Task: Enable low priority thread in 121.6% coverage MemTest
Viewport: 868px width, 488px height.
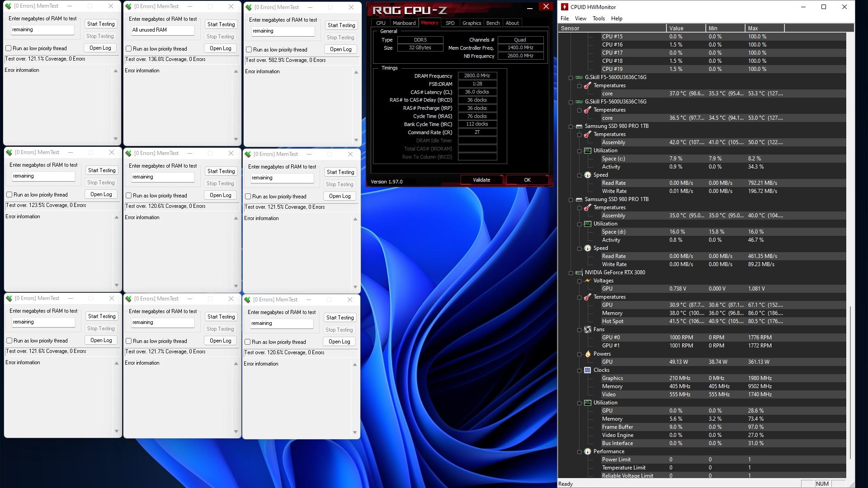Action: point(9,341)
